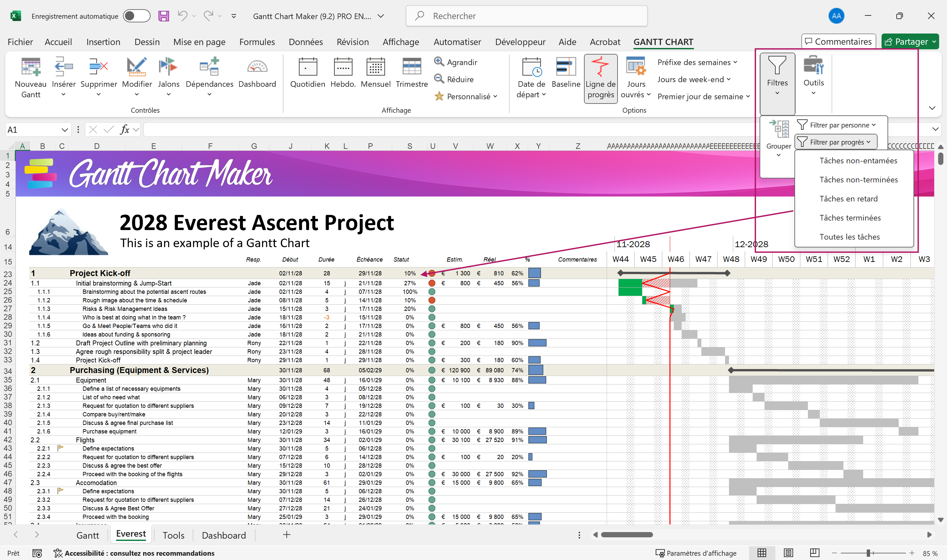Expand Préfixe des semaines dropdown
The image size is (947, 560).
click(697, 62)
